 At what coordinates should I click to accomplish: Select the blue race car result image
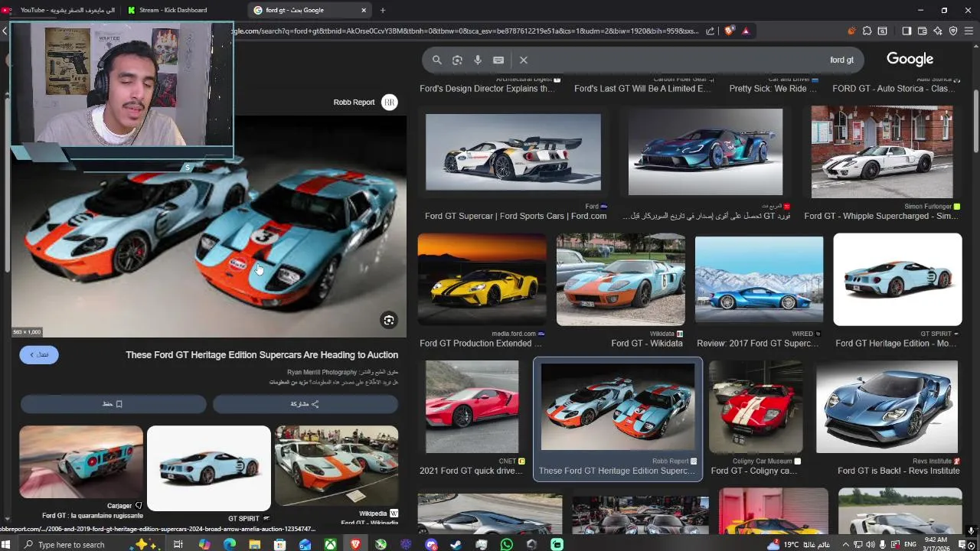tap(705, 152)
